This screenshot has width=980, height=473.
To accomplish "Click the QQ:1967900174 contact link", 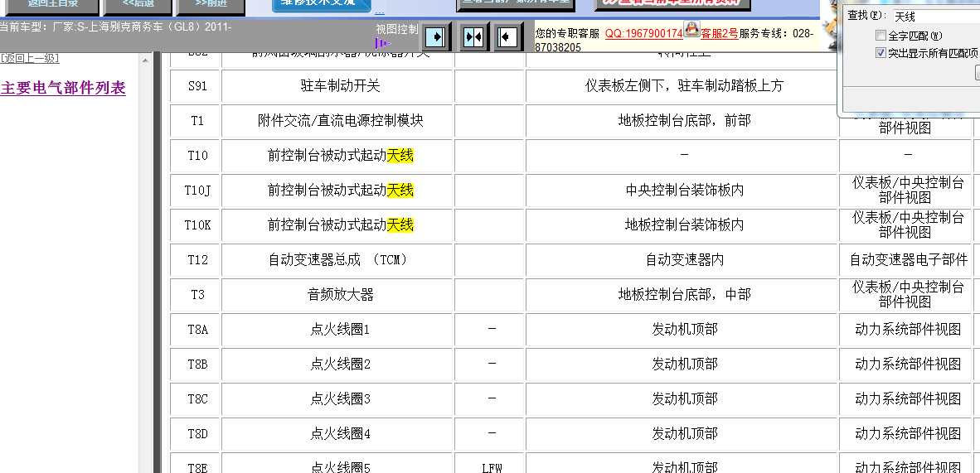I will click(643, 34).
